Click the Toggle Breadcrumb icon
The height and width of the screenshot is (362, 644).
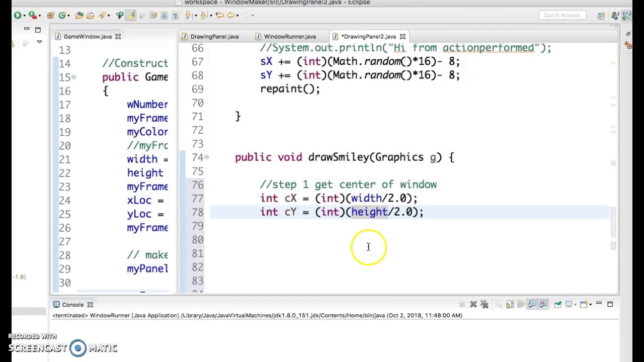[120, 15]
